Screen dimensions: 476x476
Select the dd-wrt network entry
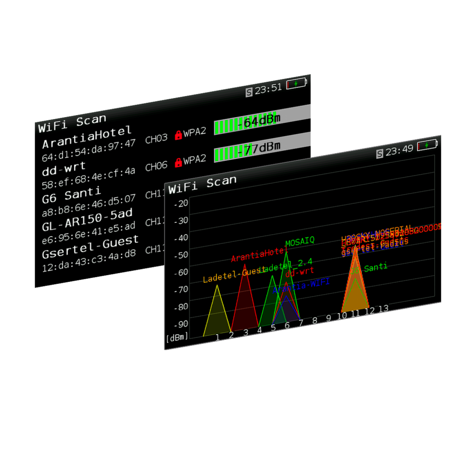pyautogui.click(x=64, y=167)
